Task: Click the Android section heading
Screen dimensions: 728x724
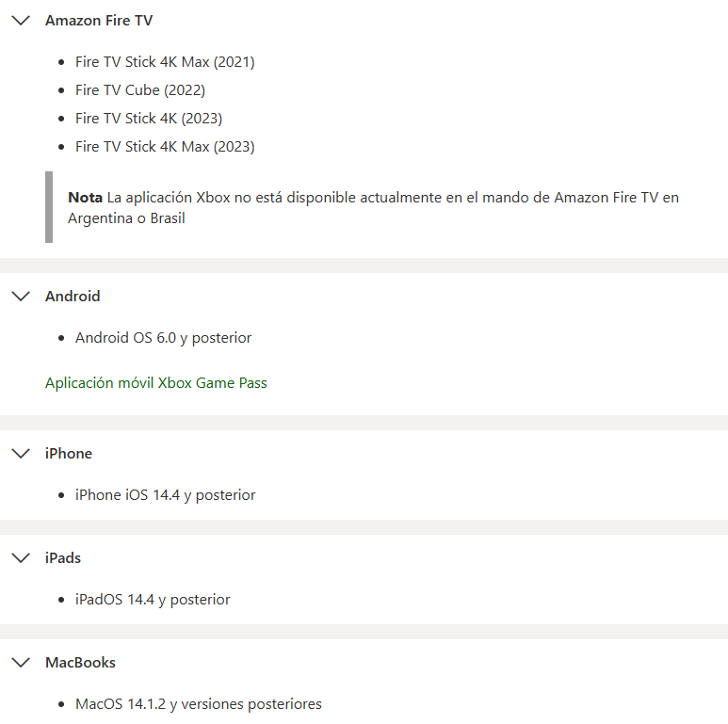Action: click(73, 297)
